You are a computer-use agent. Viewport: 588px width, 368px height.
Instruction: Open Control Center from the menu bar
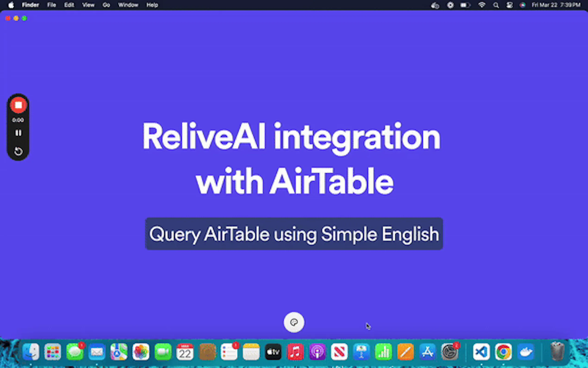pos(510,5)
